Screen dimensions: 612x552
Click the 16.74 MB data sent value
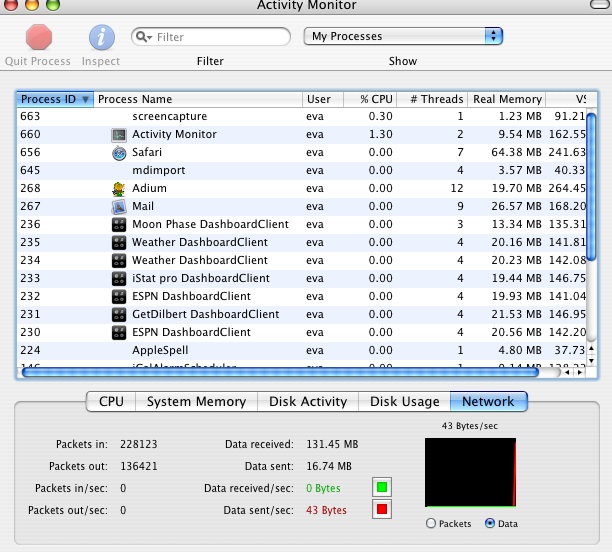point(329,466)
